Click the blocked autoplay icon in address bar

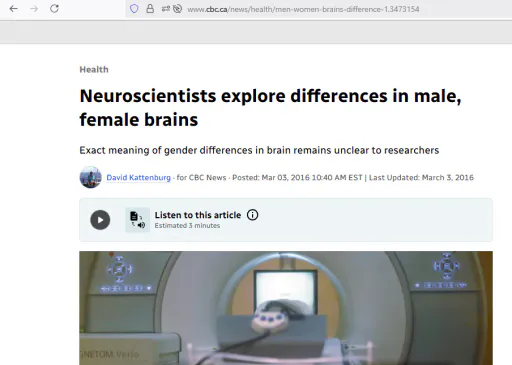(178, 9)
